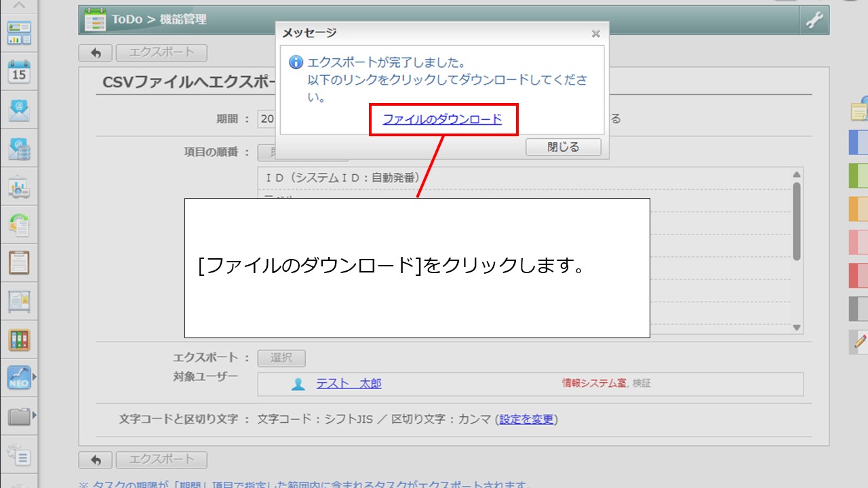This screenshot has width=868, height=488.
Task: Click the up chevron above the sidebar icons
Action: (x=19, y=5)
